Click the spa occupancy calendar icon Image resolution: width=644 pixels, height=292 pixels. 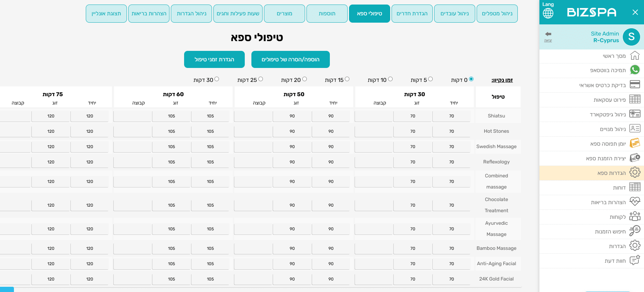635,143
